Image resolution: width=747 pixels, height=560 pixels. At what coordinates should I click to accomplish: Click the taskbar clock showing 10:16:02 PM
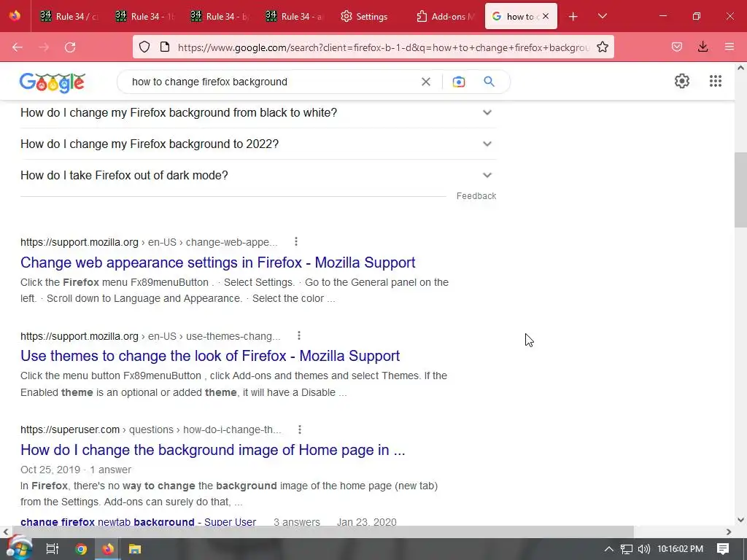[681, 549]
